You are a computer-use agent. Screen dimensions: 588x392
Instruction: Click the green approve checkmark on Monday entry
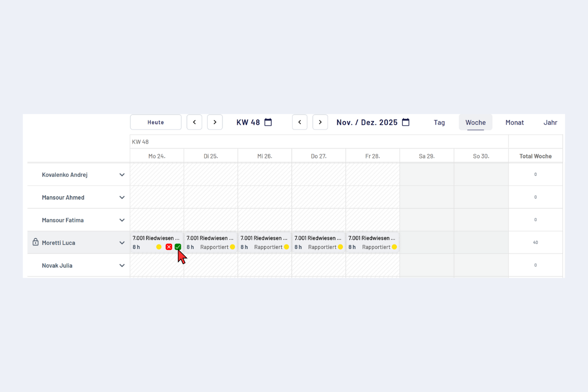(178, 247)
